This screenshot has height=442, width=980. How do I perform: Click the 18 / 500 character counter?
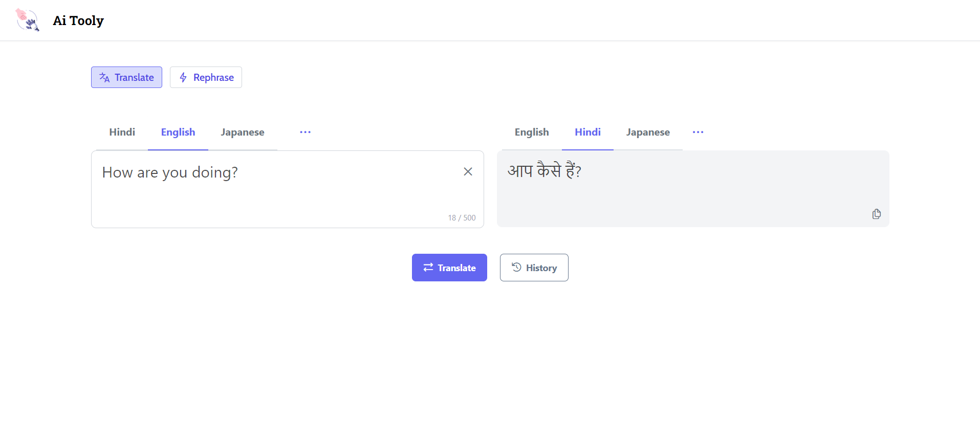tap(462, 217)
